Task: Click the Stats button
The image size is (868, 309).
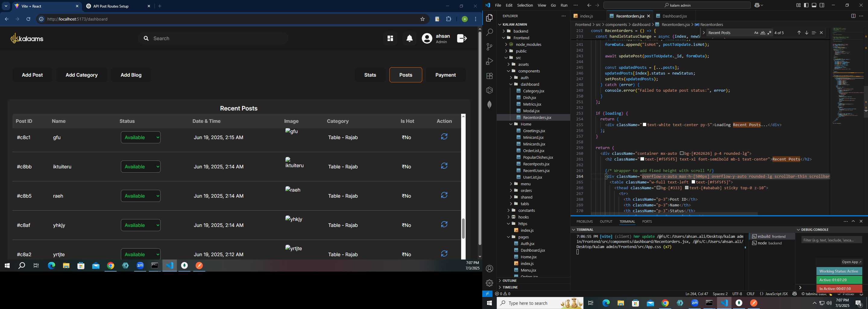Action: 370,75
